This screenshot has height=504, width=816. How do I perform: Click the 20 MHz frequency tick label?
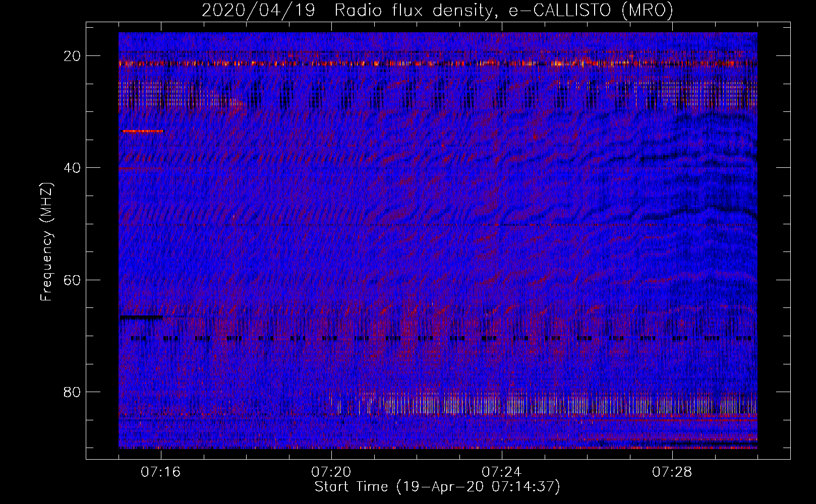[x=73, y=56]
